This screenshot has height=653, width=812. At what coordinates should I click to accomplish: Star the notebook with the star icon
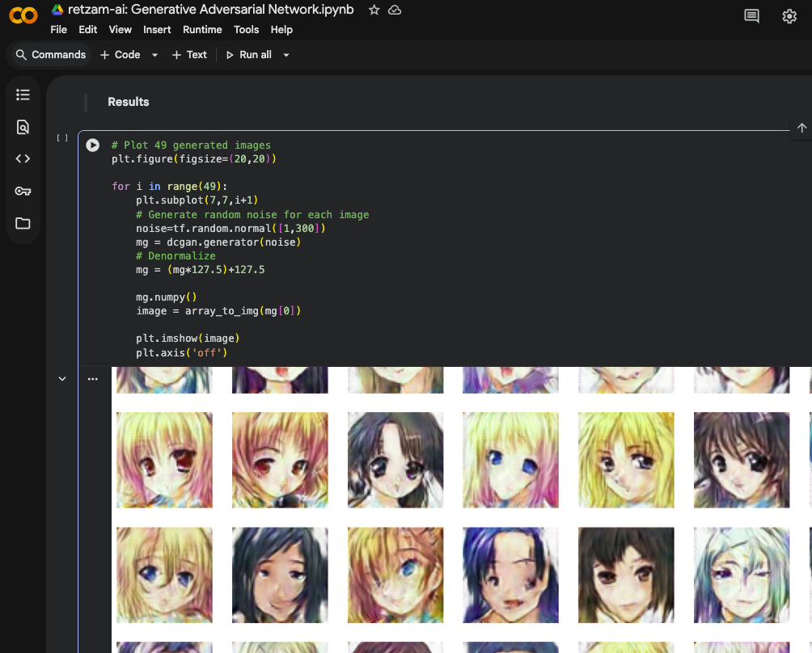374,10
